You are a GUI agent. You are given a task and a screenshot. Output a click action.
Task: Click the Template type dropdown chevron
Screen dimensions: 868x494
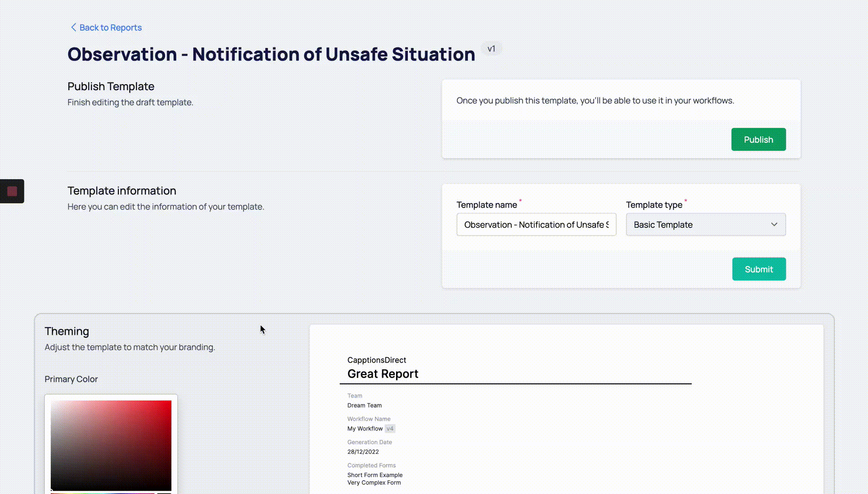click(x=774, y=225)
